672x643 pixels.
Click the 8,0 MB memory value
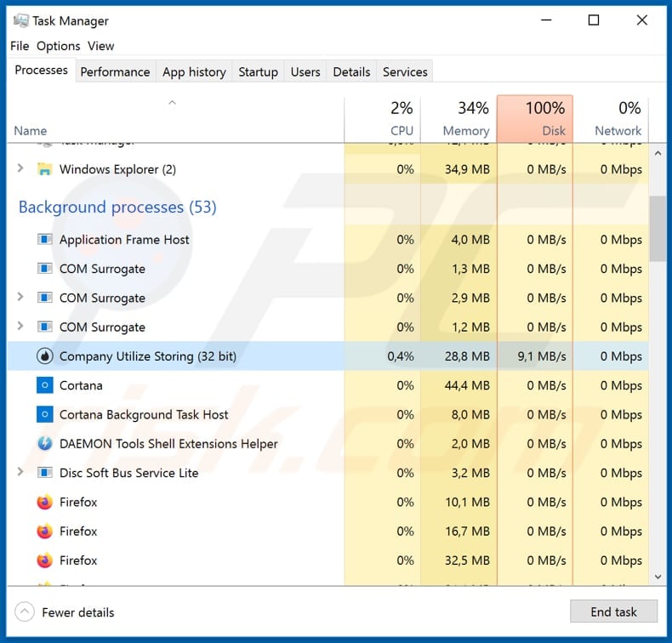point(470,414)
